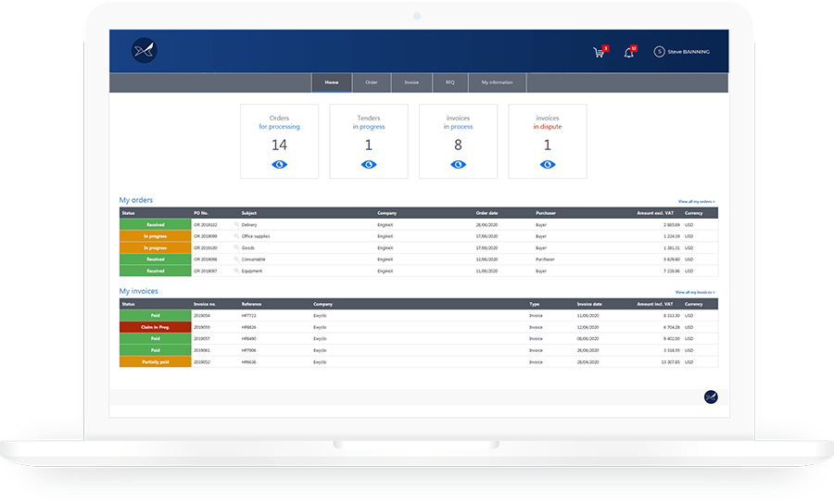Click PO number OR 2019098
Screen dimensions: 834x504
point(206,259)
